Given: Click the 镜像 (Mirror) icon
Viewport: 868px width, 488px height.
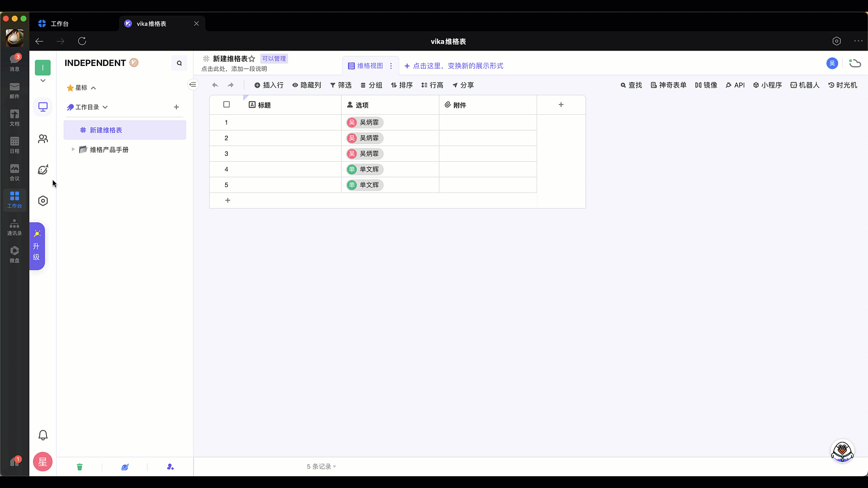Looking at the screenshot, I should (x=698, y=84).
